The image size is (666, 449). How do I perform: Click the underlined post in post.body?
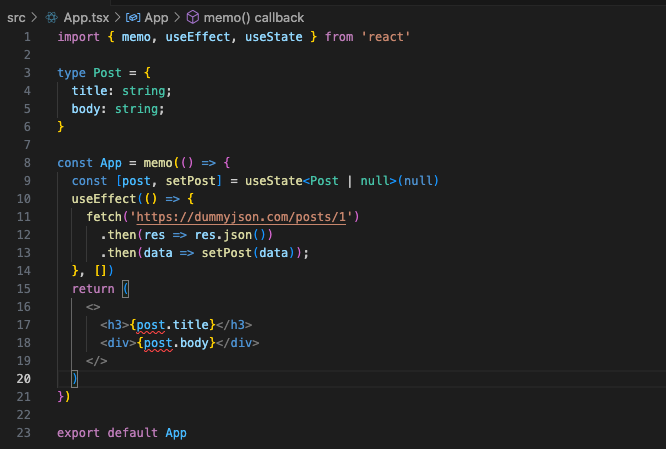click(158, 343)
